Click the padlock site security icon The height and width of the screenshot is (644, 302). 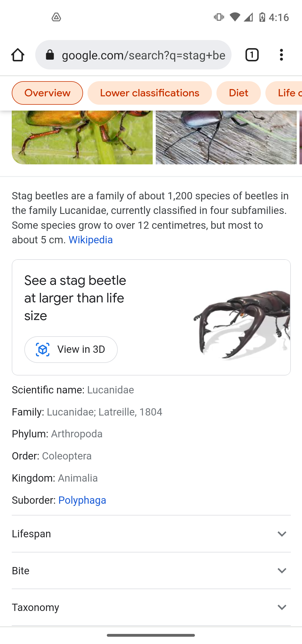click(50, 55)
